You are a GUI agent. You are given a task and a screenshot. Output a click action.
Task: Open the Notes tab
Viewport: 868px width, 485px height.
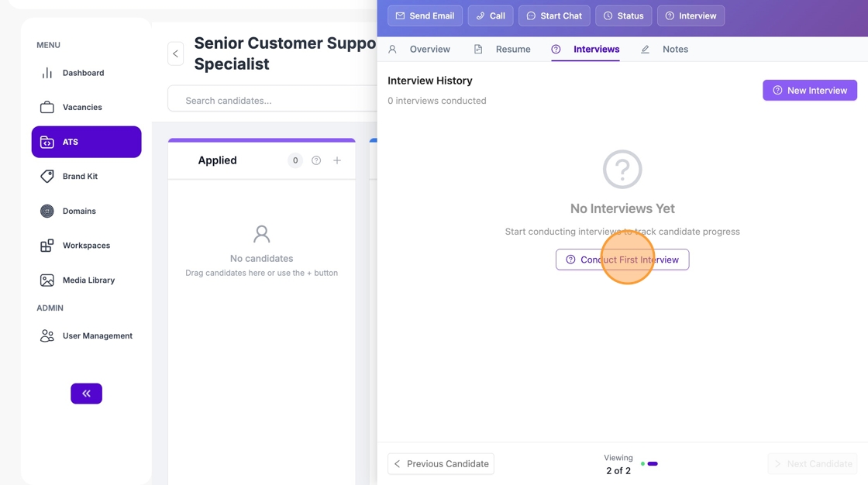click(x=675, y=49)
